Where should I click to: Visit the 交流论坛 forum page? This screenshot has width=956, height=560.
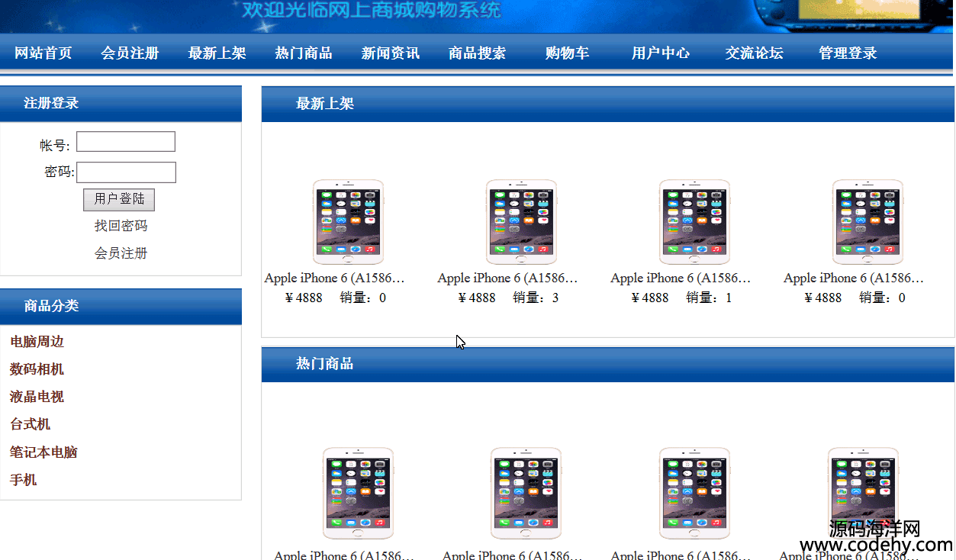(x=755, y=53)
